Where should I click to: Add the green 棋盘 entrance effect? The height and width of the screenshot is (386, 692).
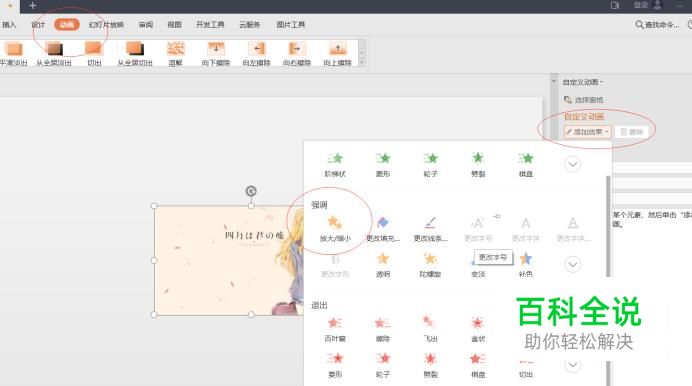(x=526, y=165)
